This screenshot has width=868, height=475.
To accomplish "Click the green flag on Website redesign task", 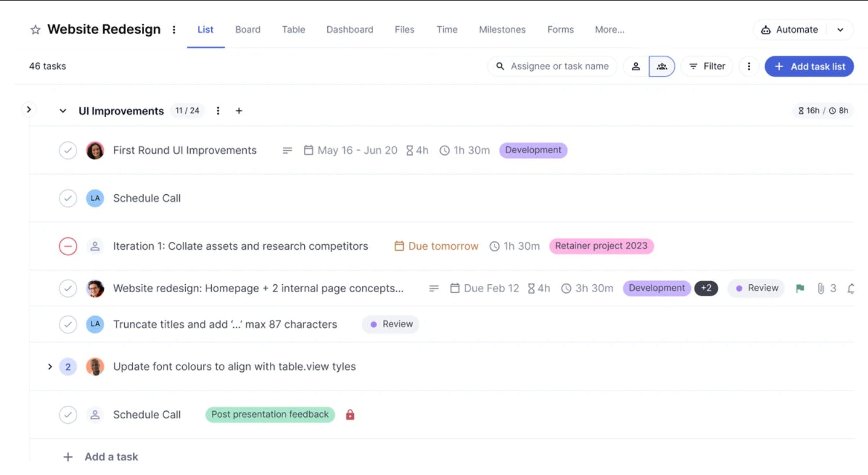I will pyautogui.click(x=800, y=288).
